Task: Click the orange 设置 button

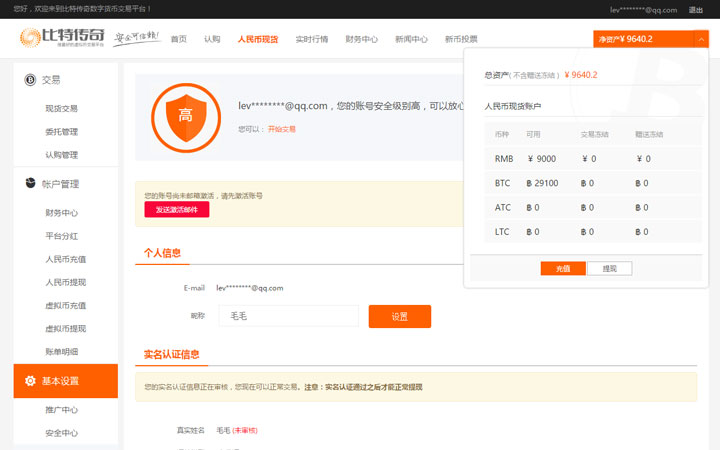Action: tap(399, 316)
